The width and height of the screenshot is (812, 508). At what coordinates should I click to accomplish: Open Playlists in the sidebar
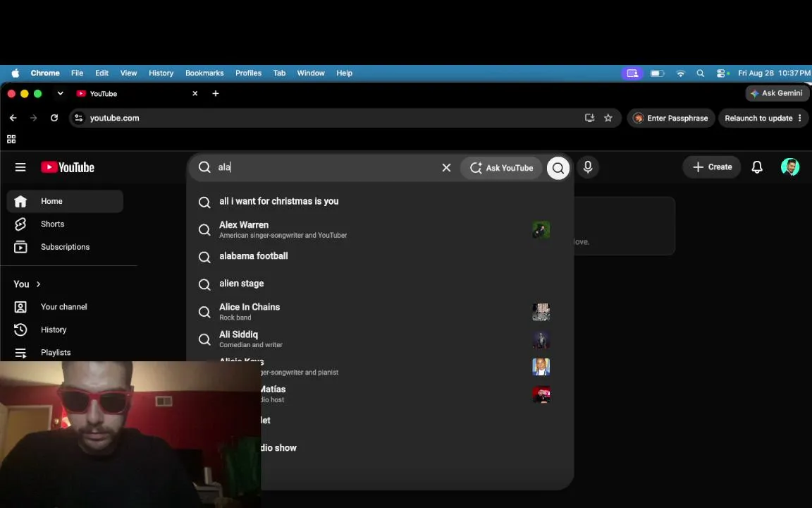[65, 353]
